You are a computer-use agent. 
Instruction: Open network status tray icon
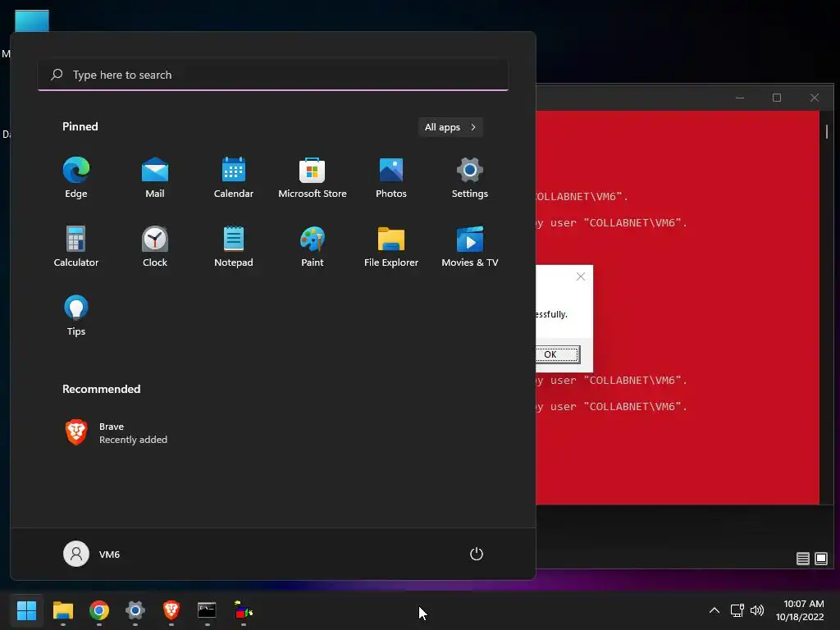pyautogui.click(x=737, y=610)
